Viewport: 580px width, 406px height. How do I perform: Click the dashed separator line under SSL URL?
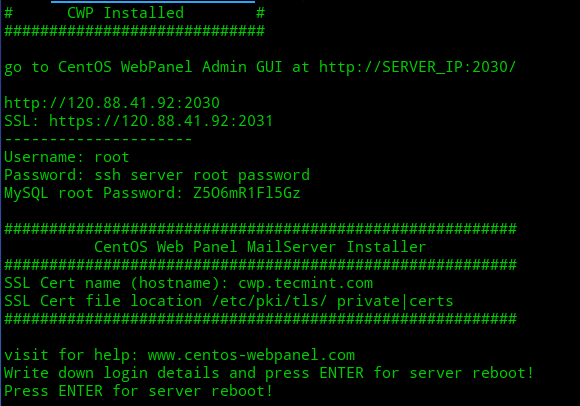coord(98,139)
